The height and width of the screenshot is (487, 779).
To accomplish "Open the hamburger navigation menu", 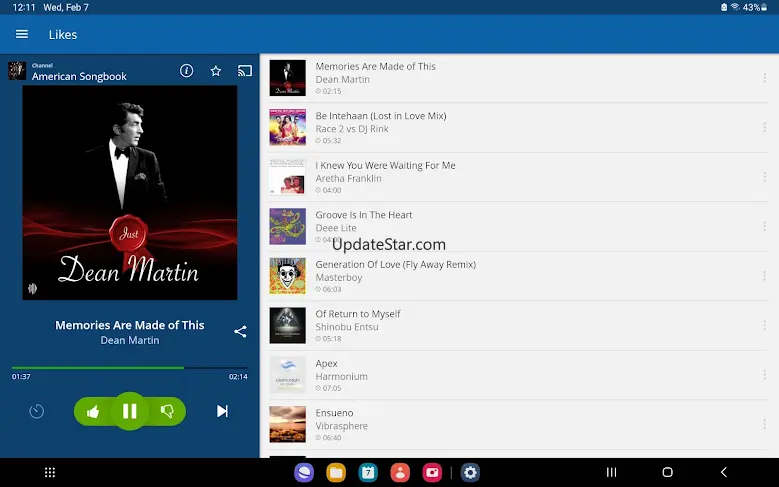I will point(22,34).
